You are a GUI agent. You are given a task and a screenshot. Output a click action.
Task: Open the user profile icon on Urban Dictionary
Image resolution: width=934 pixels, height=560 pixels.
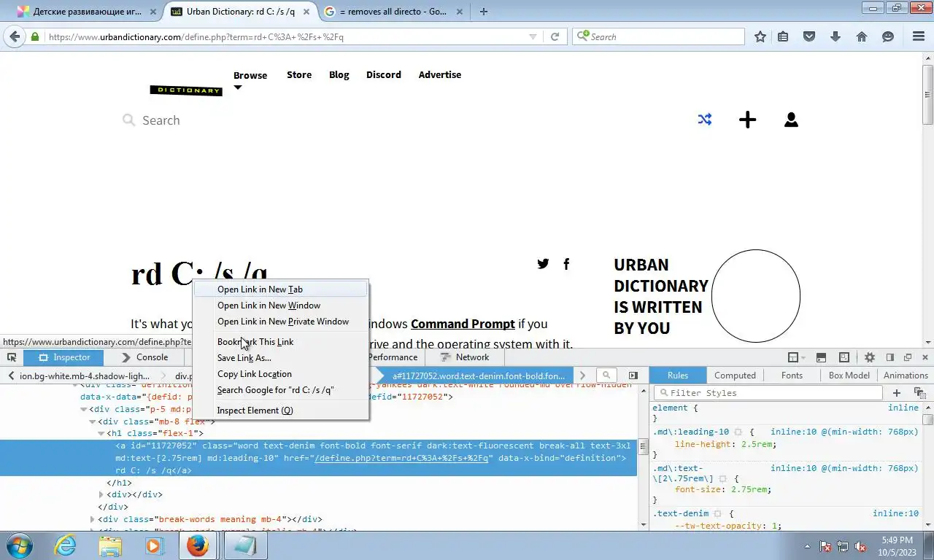click(x=791, y=120)
